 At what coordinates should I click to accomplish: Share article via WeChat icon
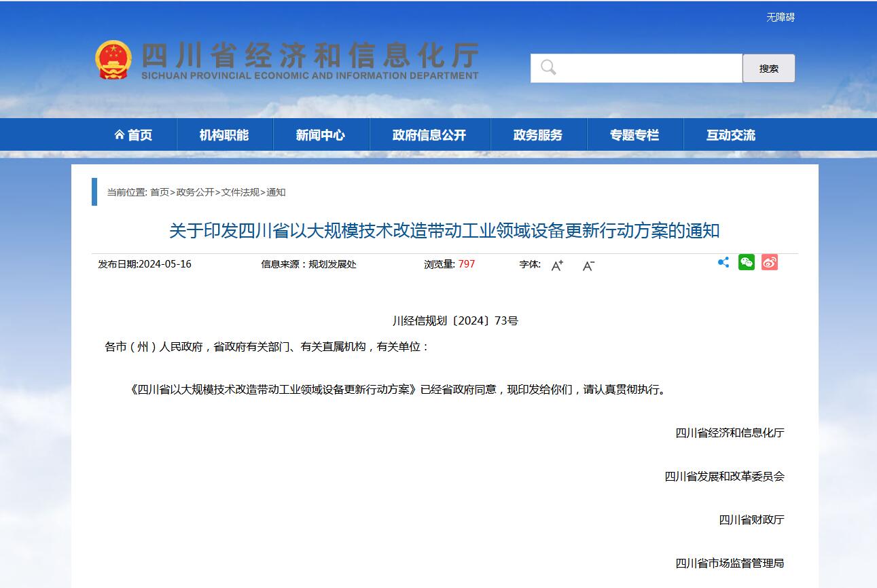(x=747, y=263)
